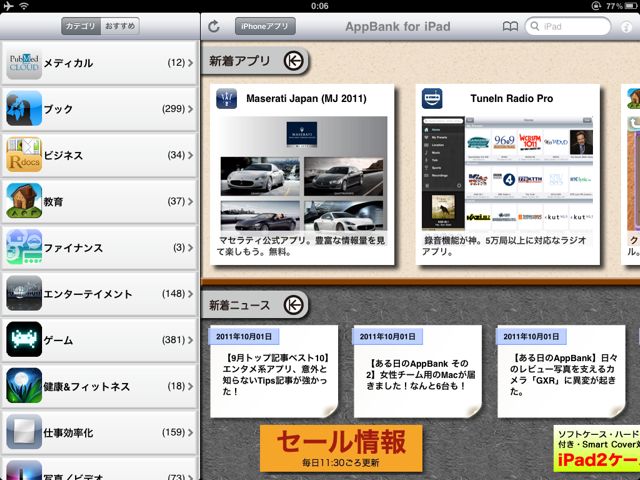Tap back-arrow circle next to 新着ニュース
The width and height of the screenshot is (640, 480).
click(293, 305)
